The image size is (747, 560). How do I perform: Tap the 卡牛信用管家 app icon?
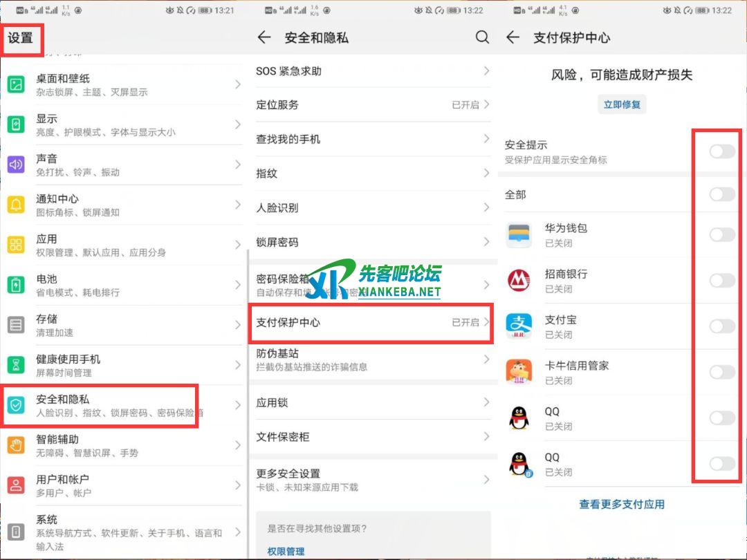(x=519, y=372)
